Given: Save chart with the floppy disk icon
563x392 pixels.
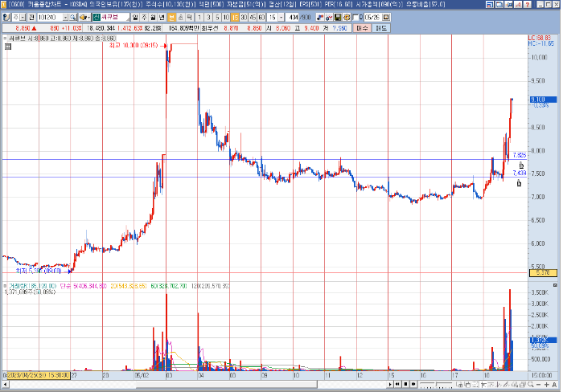Looking at the screenshot, I should 338,17.
